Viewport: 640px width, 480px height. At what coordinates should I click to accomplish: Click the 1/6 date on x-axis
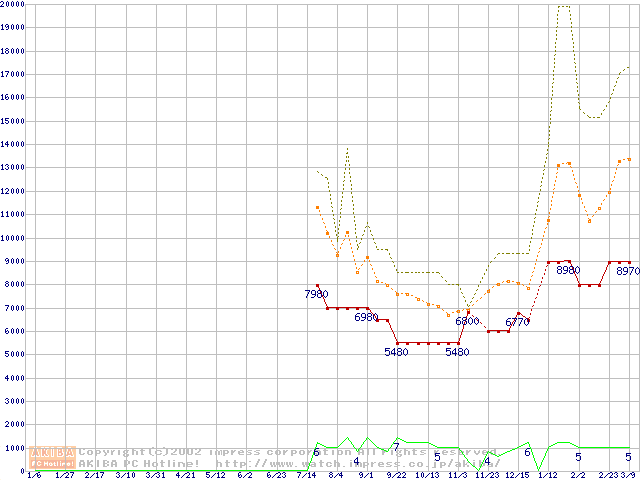click(34, 475)
